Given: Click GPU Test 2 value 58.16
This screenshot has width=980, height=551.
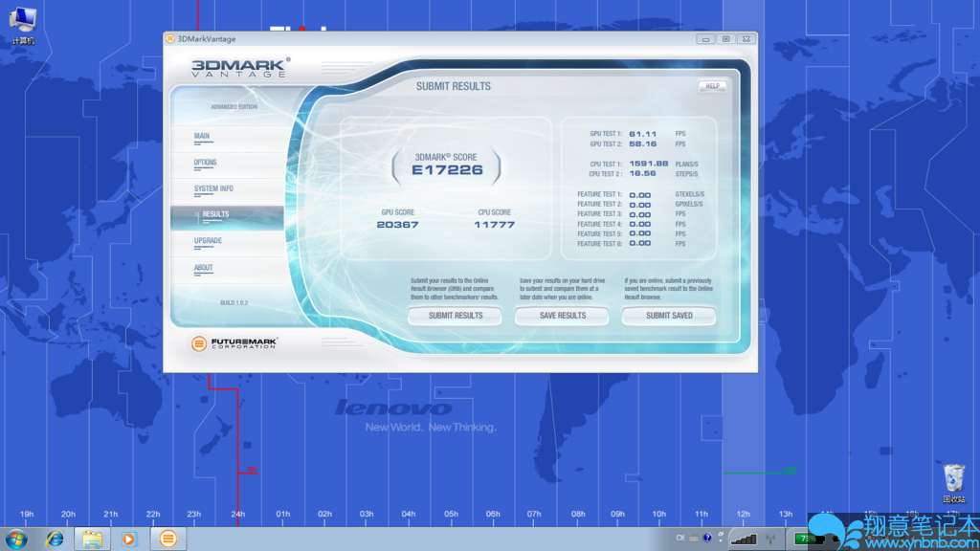Looking at the screenshot, I should click(642, 143).
